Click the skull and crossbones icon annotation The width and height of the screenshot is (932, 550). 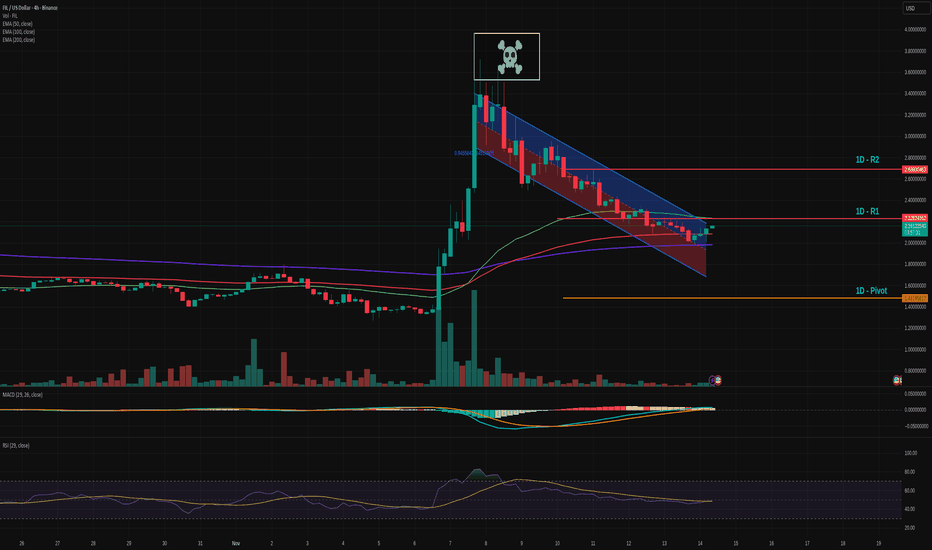(x=506, y=57)
